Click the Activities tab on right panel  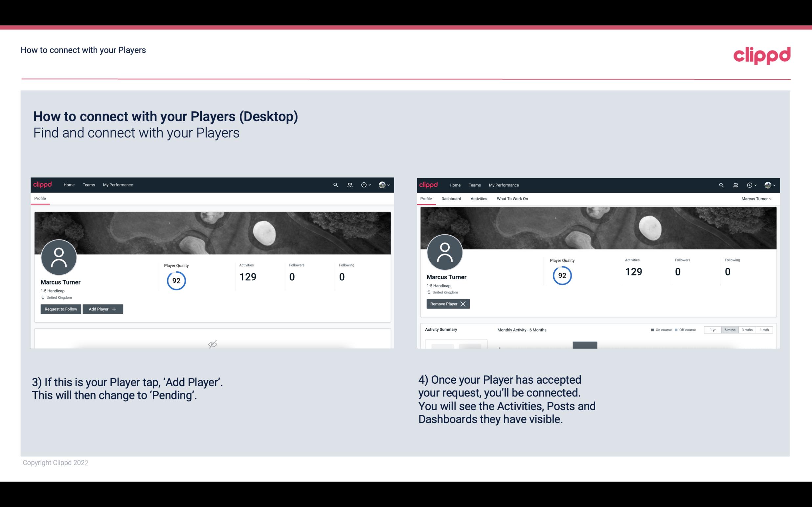pyautogui.click(x=479, y=199)
